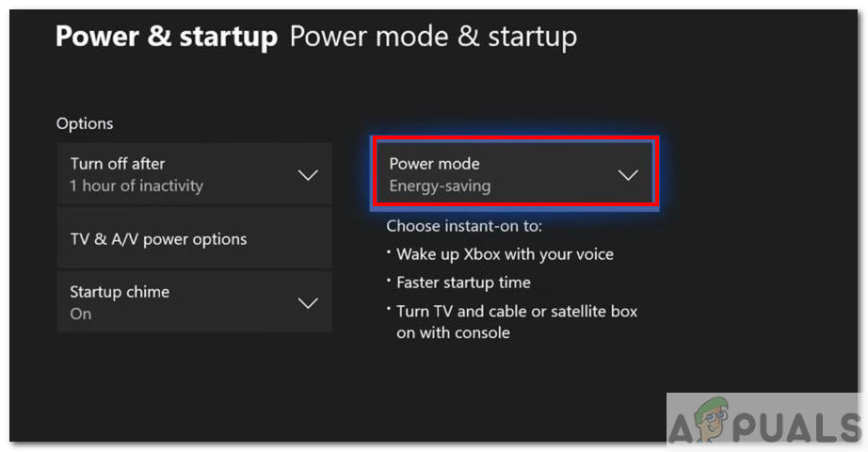Click the Options section label
Image resolution: width=868 pixels, height=452 pixels.
coord(85,123)
